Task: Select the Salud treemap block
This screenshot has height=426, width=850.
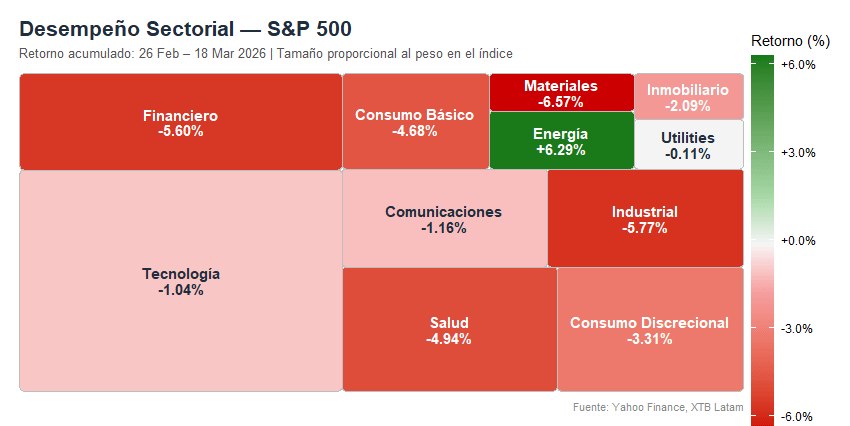Action: click(x=449, y=330)
